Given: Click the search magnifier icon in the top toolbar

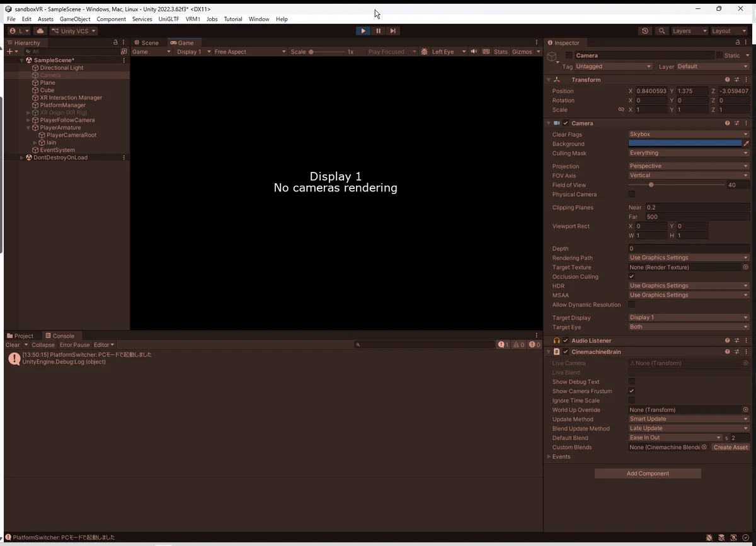Looking at the screenshot, I should tap(661, 31).
